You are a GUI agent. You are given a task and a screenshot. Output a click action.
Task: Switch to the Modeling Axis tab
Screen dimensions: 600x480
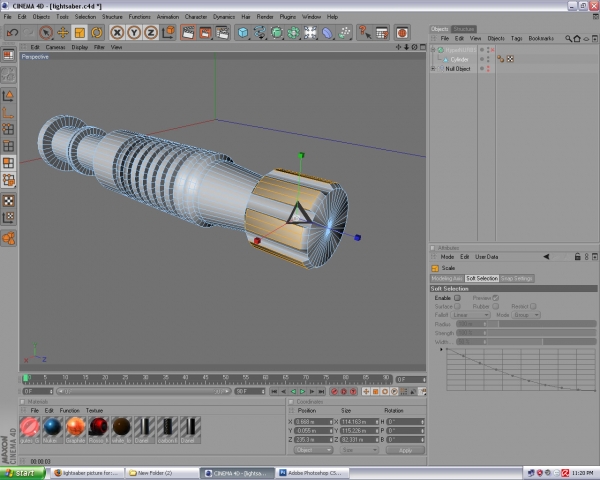447,278
